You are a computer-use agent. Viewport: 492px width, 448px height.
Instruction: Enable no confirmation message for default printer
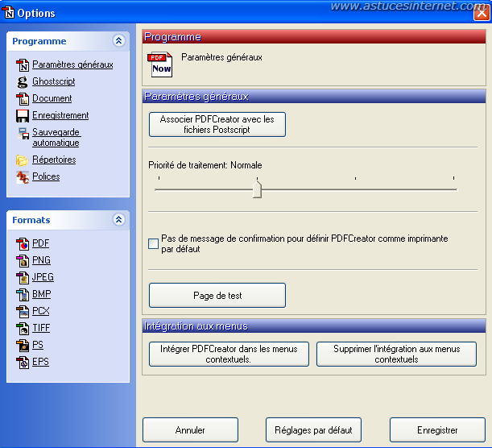click(153, 243)
